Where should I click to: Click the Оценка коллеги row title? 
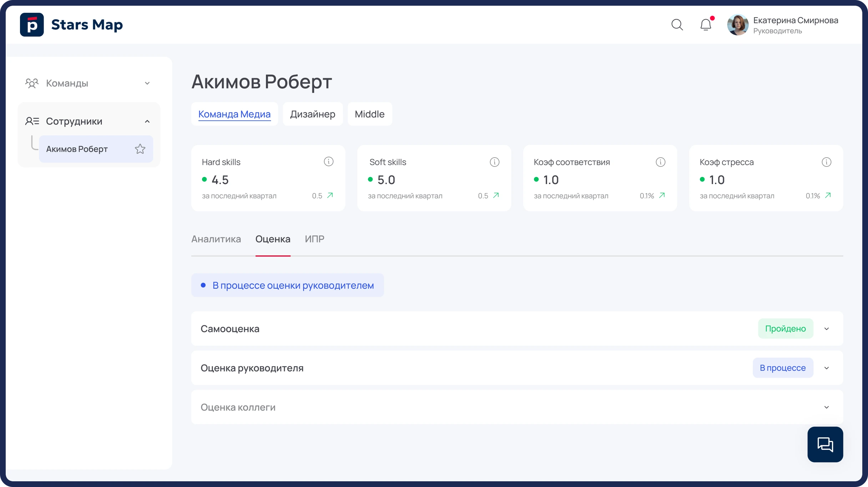(238, 407)
